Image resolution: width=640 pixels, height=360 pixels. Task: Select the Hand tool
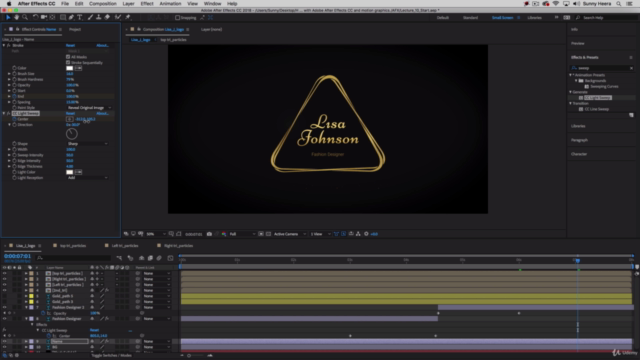[16, 18]
